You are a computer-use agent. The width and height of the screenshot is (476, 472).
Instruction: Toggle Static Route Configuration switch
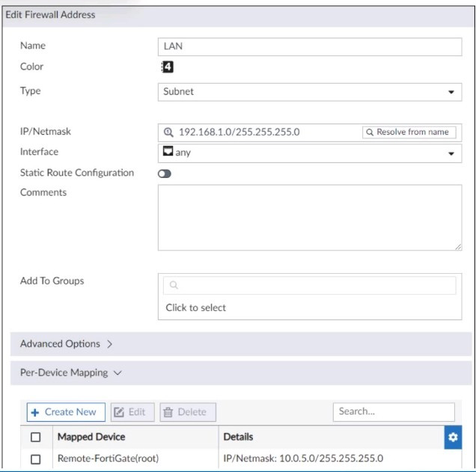165,174
